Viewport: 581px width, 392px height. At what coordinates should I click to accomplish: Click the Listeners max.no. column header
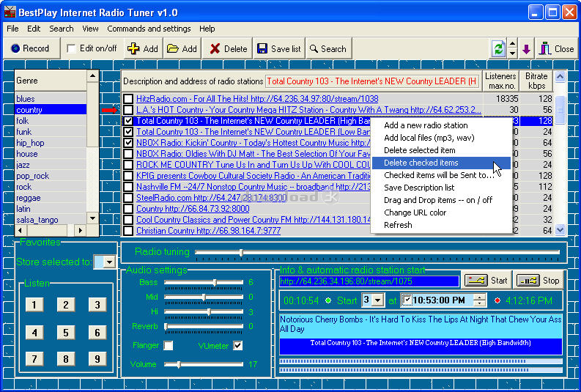point(500,81)
